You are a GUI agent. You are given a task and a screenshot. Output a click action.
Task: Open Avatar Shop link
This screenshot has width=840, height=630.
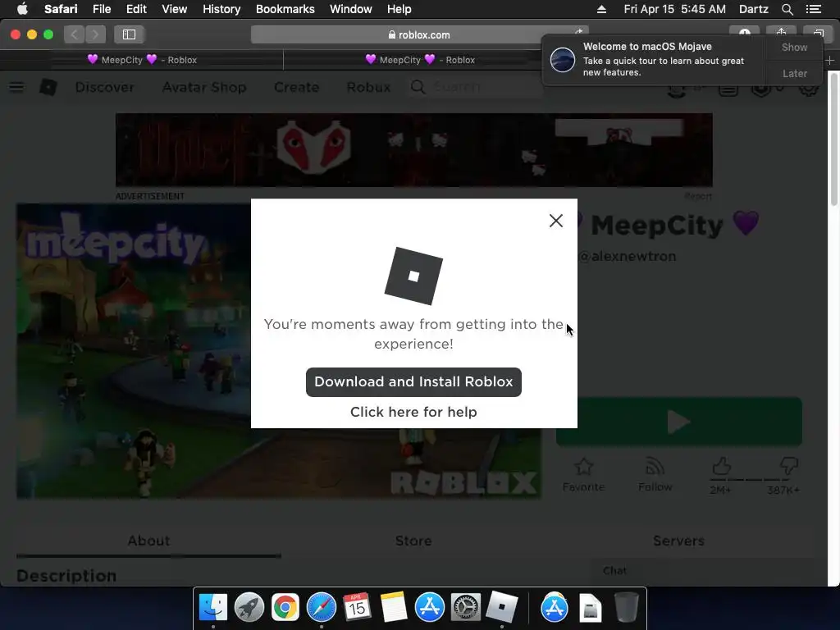tap(204, 87)
